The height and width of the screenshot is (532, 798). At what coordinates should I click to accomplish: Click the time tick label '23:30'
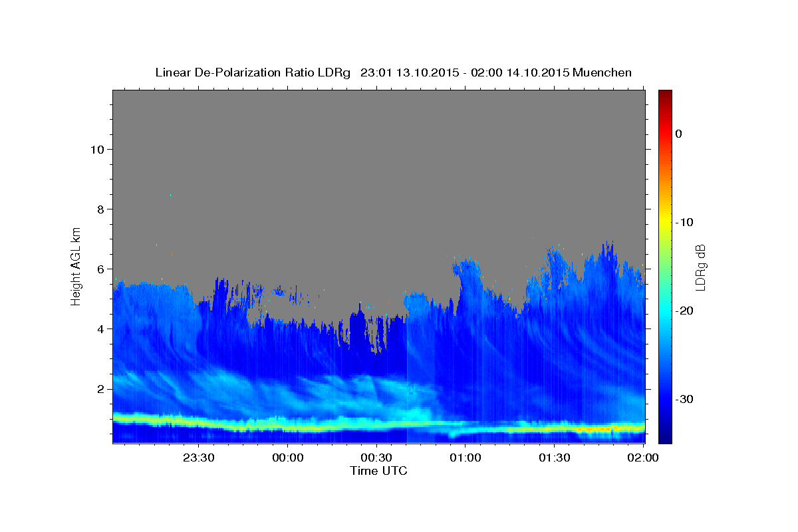[x=198, y=458]
